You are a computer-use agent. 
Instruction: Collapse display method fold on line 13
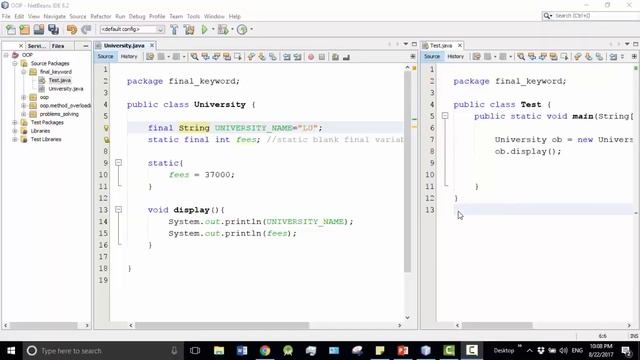[x=118, y=209]
